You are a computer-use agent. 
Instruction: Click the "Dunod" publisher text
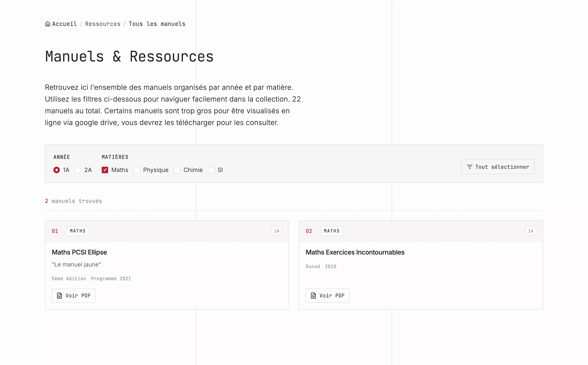(x=313, y=266)
